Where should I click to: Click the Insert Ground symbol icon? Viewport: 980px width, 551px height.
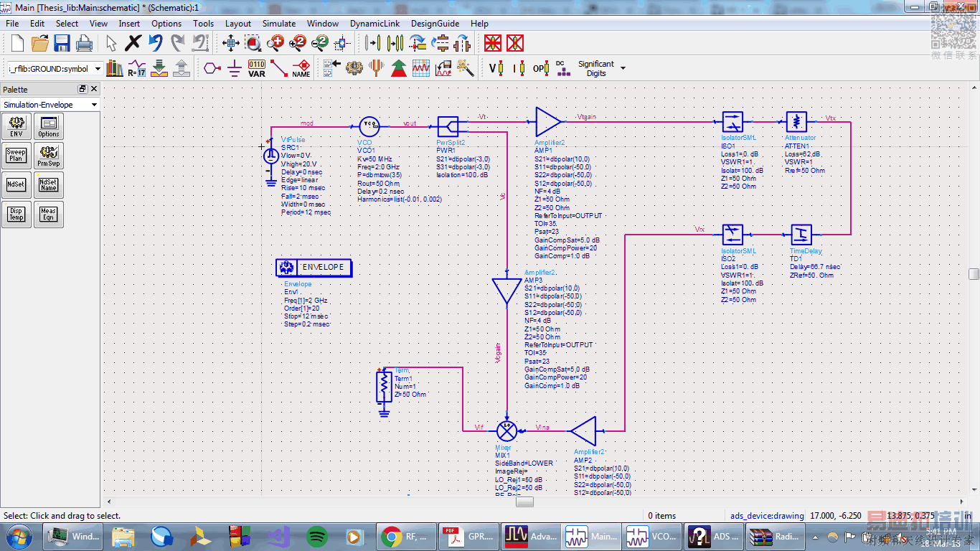pos(234,68)
